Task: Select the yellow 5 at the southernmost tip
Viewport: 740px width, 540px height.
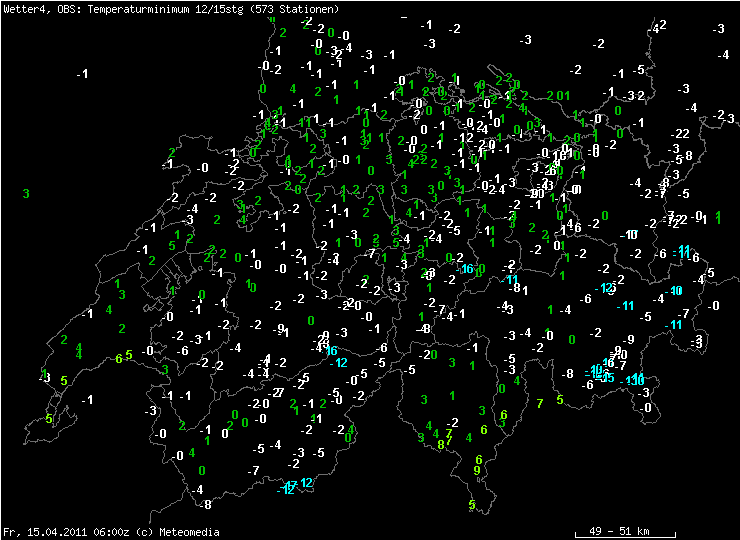Action: click(471, 505)
